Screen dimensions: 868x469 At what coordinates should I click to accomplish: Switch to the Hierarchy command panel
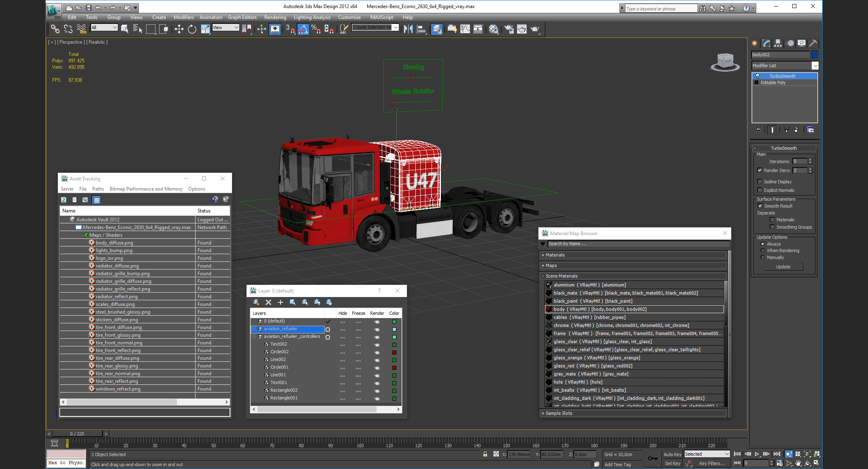pyautogui.click(x=778, y=43)
